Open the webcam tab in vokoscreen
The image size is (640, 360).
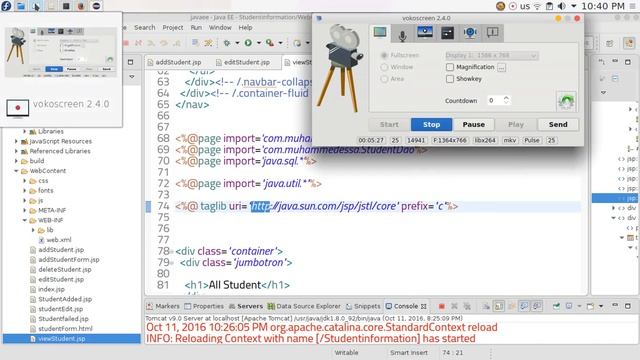coord(470,33)
